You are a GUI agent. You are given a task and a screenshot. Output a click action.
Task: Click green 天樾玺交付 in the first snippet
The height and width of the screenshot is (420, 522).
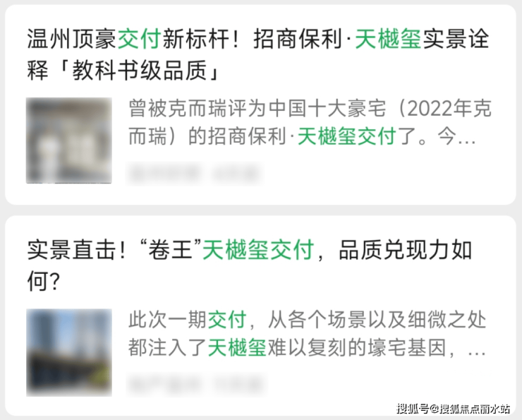coord(347,136)
